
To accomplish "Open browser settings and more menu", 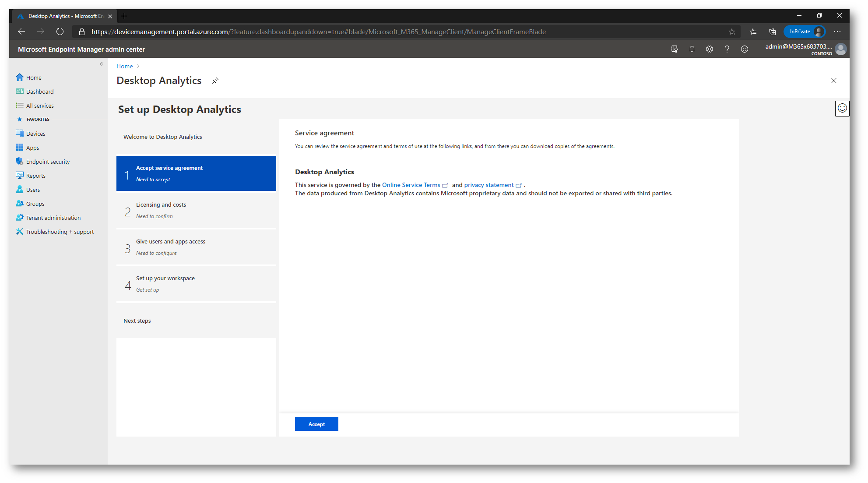I will 837,32.
